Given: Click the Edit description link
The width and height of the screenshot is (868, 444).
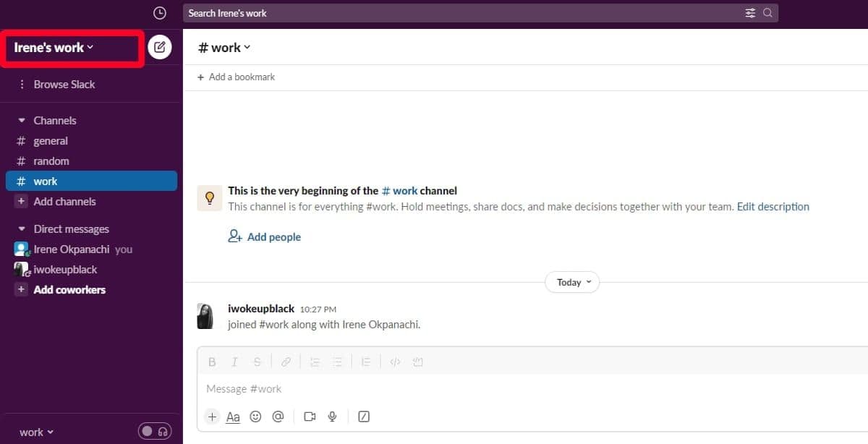Looking at the screenshot, I should click(773, 207).
